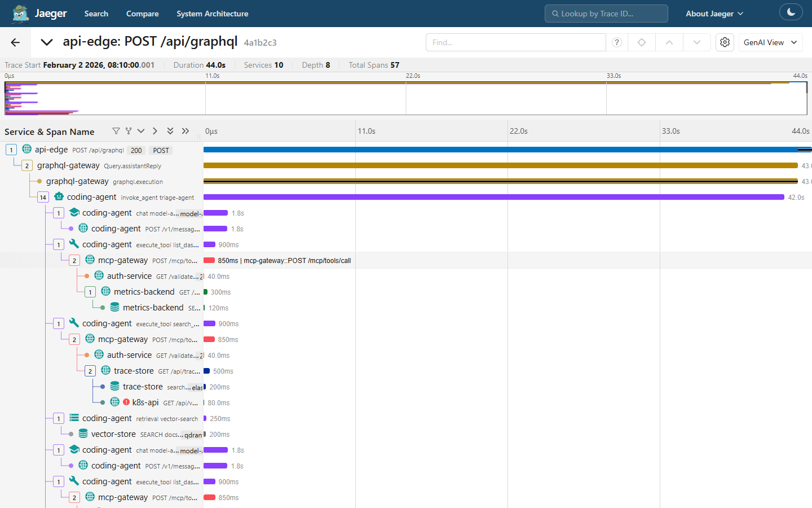This screenshot has height=508, width=812.
Task: Click globe icon of first auth-service span
Action: click(99, 275)
